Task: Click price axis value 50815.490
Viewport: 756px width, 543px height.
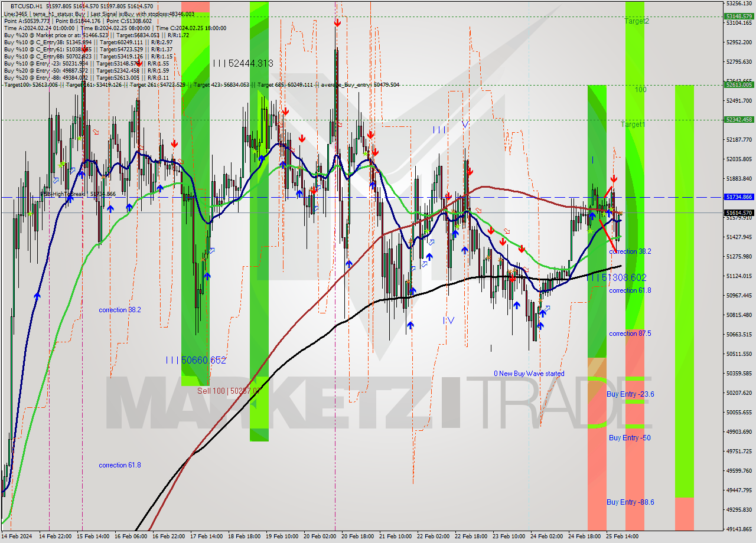Action: pos(739,315)
